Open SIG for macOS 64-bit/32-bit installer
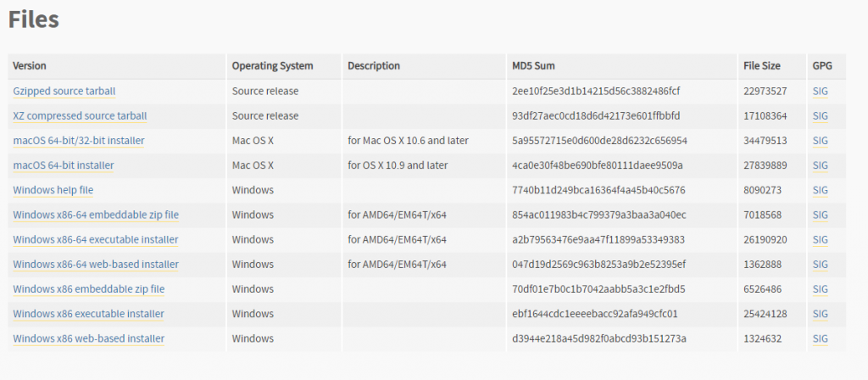This screenshot has height=380, width=868. pos(821,141)
